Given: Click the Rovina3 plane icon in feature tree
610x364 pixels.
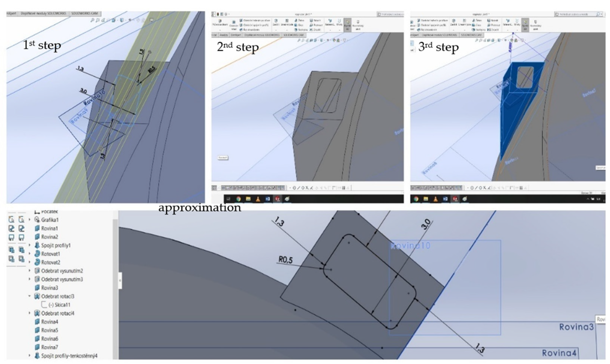Looking at the screenshot, I should point(37,287).
